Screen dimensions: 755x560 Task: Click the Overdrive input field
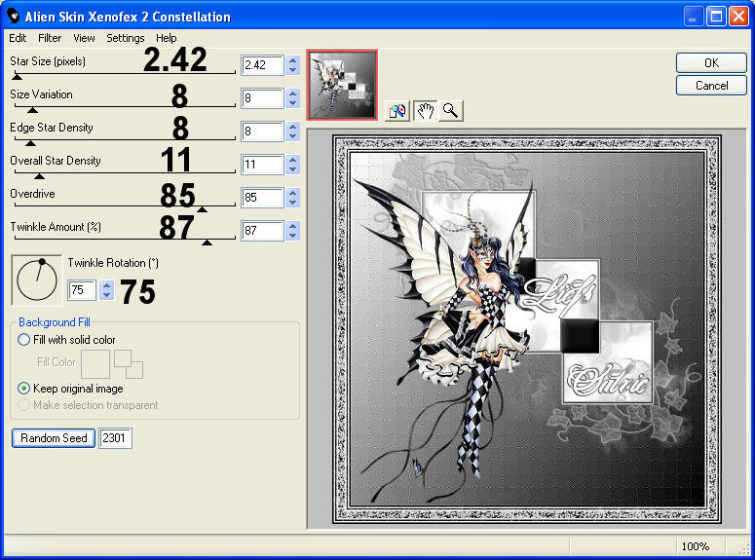tap(262, 198)
